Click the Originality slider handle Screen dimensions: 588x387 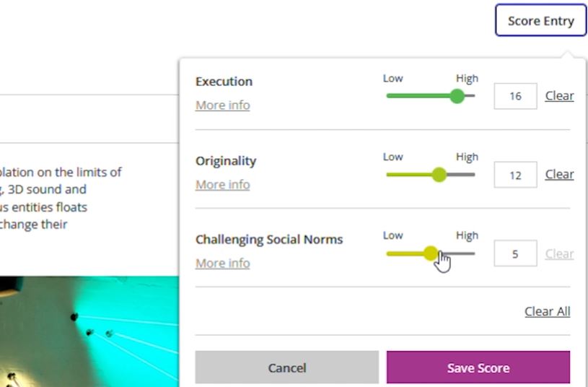(439, 175)
